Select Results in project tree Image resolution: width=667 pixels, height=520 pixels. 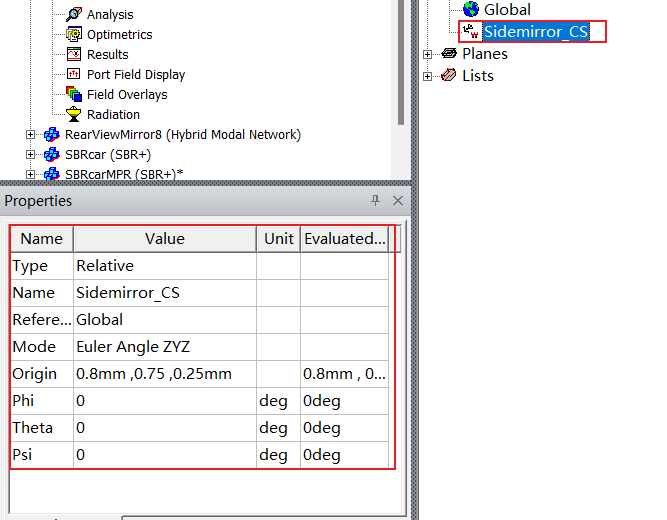click(108, 54)
